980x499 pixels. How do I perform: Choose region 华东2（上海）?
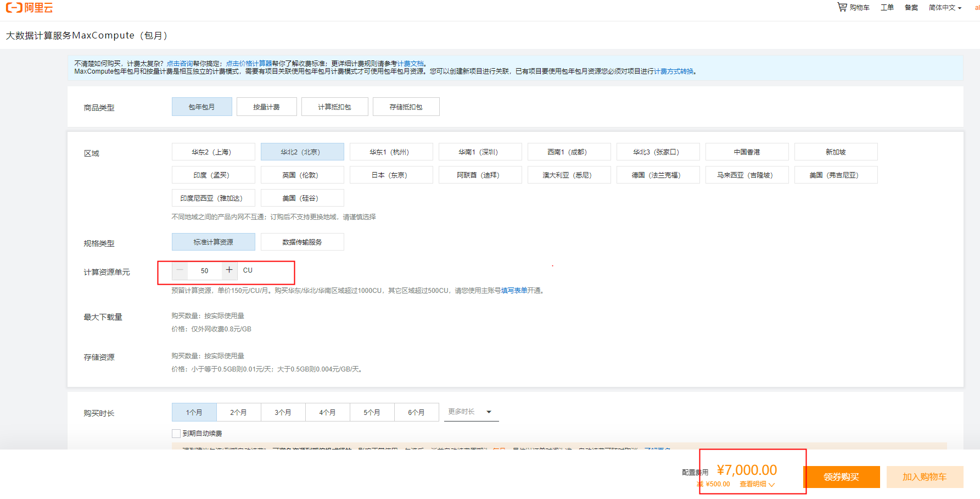coord(214,152)
